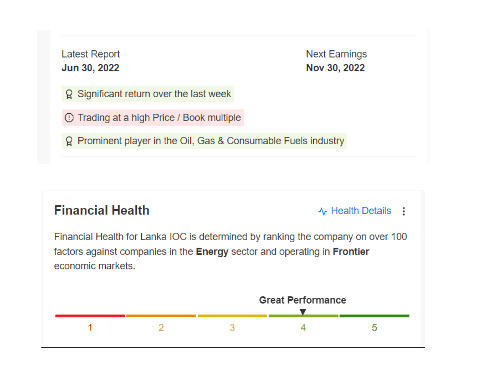Click the dark green segment of health scale
Screen dimensions: 481x376
tap(374, 316)
